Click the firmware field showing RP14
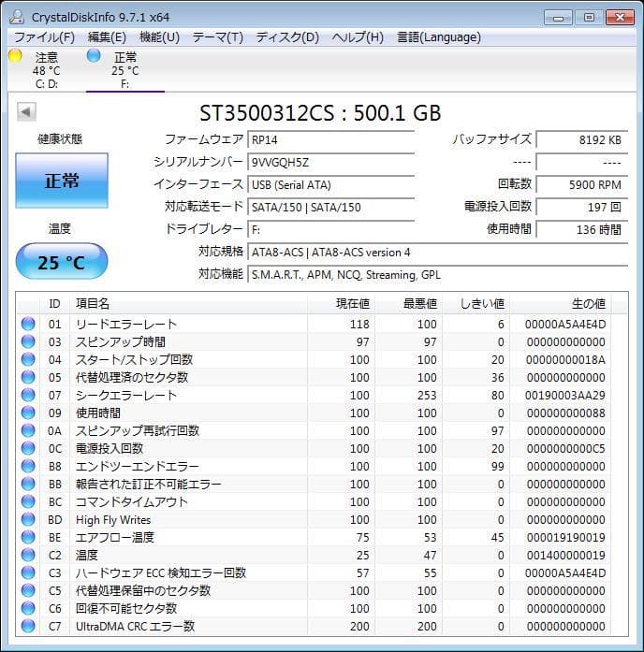Image resolution: width=644 pixels, height=652 pixels. pyautogui.click(x=330, y=139)
